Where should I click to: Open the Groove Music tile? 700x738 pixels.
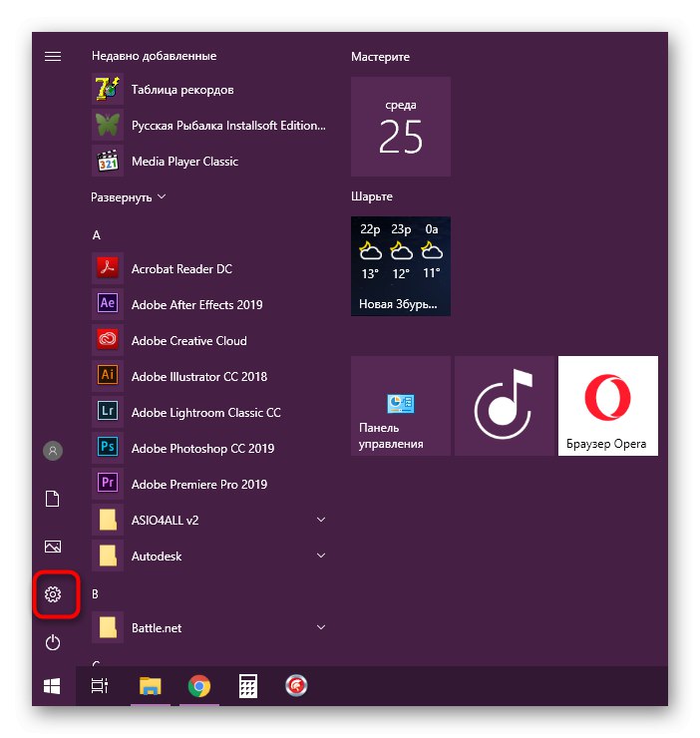505,406
